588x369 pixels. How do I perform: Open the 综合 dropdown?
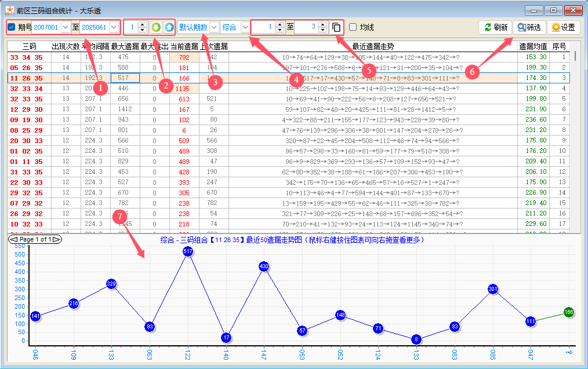pos(244,27)
